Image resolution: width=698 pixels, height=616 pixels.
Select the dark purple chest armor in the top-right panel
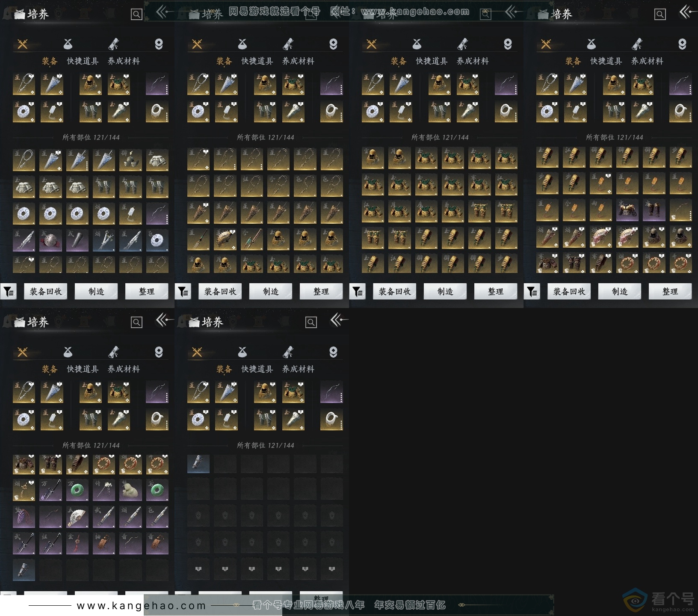click(627, 211)
